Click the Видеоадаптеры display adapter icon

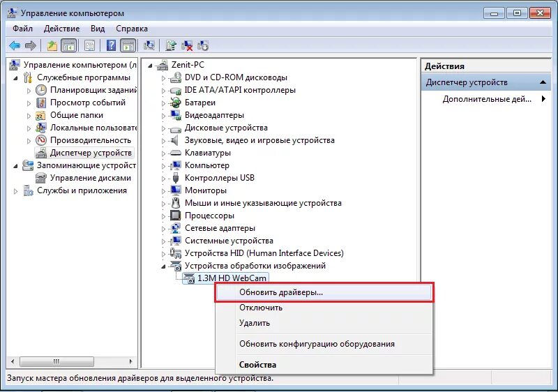pos(176,115)
